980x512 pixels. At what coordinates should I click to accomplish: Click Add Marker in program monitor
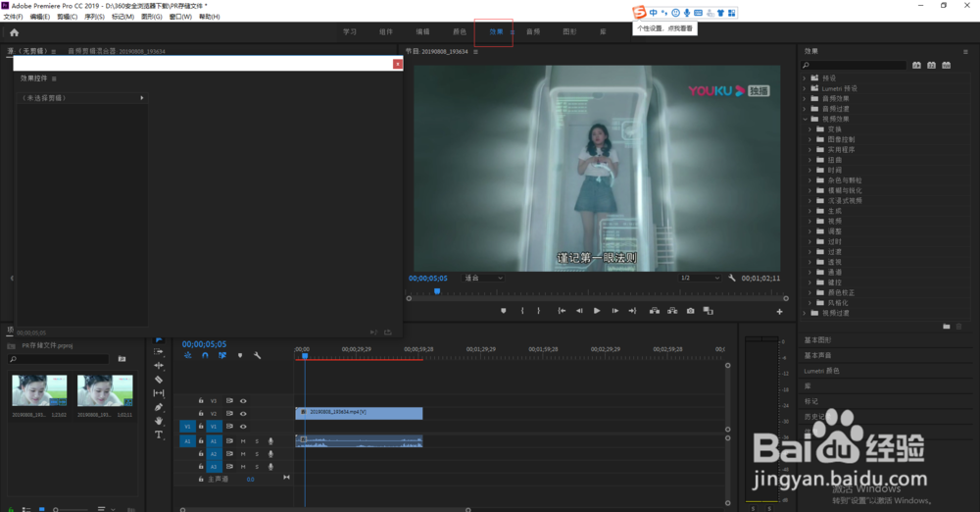[503, 311]
